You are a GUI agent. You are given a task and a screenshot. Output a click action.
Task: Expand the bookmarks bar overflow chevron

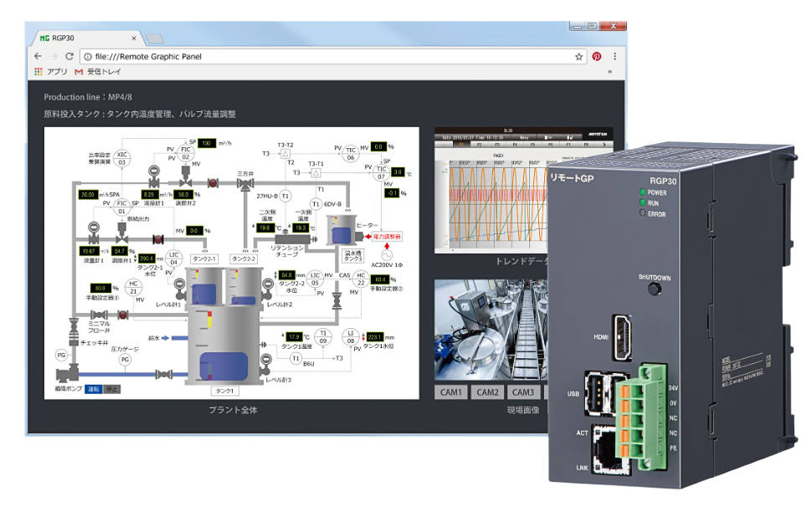coord(610,71)
